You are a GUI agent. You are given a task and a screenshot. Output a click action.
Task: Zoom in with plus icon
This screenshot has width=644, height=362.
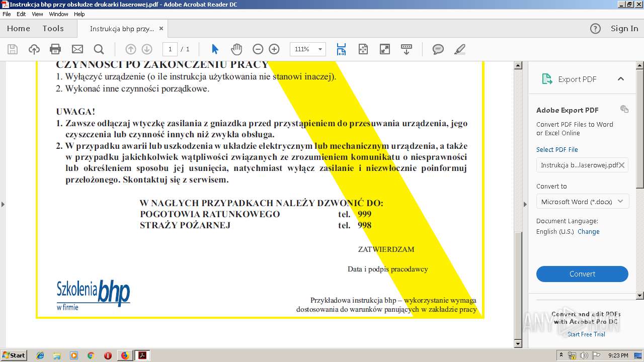coord(274,49)
